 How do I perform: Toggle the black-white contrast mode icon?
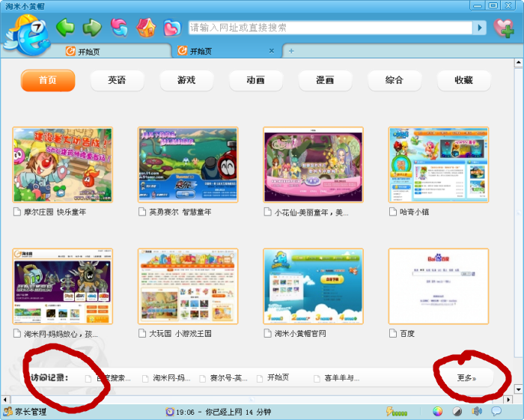click(x=457, y=412)
